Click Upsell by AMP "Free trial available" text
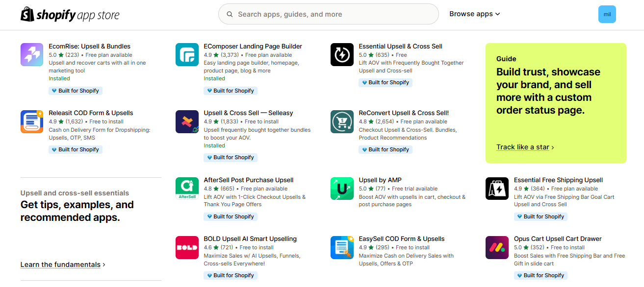 point(415,189)
